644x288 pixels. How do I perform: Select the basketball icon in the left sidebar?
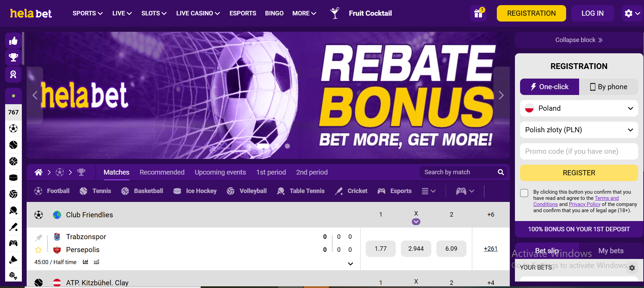[13, 161]
